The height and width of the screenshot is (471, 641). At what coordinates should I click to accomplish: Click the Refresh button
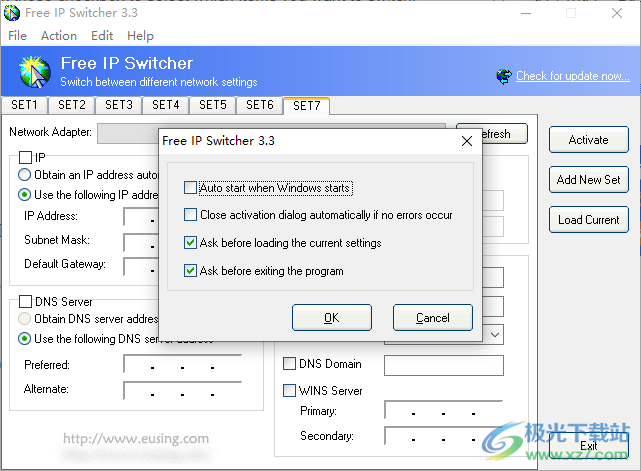[505, 134]
